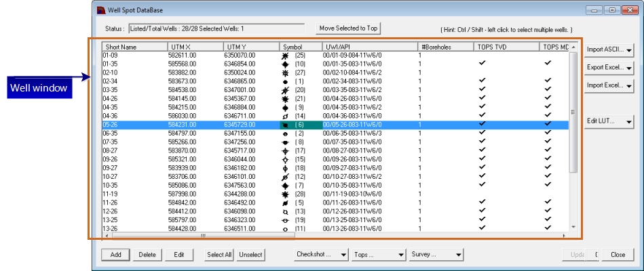Screen dimensions: 644x271
Task: Click TOPS MD checkmark for well 03-35
Action: tap(548, 89)
